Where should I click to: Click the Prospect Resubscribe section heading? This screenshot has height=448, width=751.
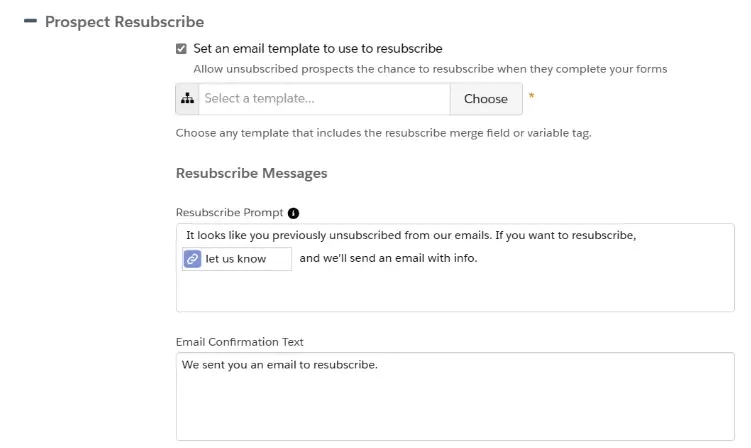pyautogui.click(x=125, y=22)
